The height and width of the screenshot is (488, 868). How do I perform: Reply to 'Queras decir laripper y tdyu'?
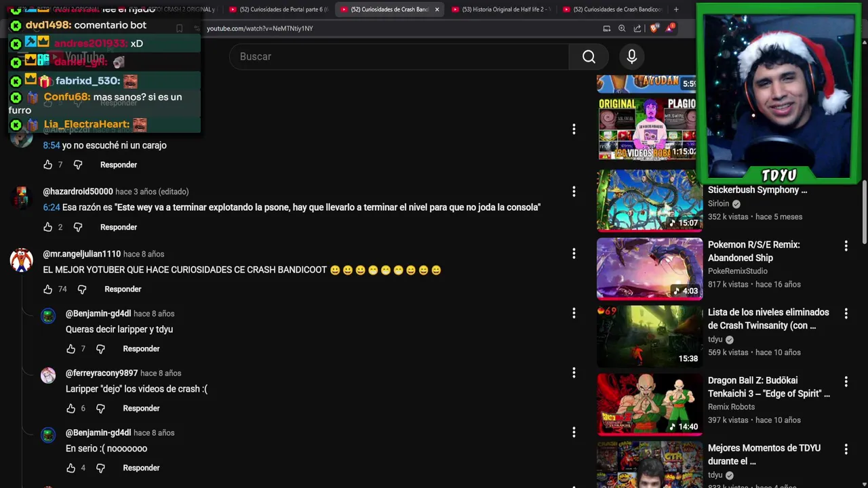tap(141, 349)
